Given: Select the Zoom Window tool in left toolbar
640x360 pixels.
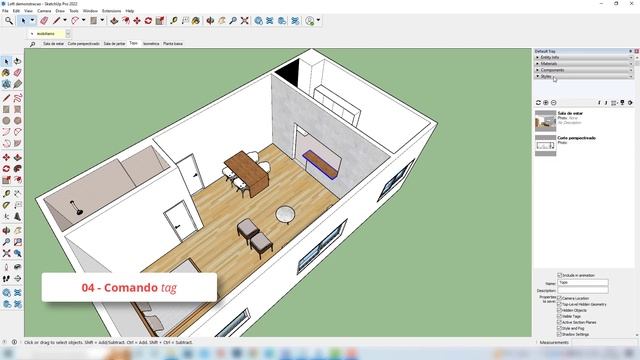Looking at the screenshot, I should tap(18, 242).
